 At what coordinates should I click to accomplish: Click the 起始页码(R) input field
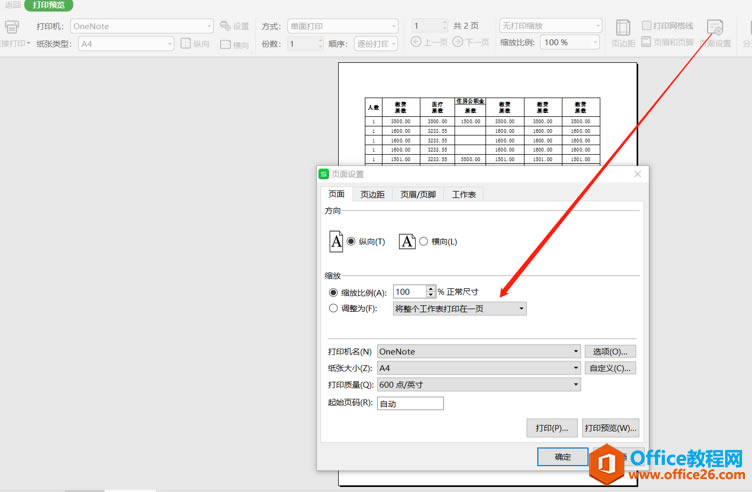tap(410, 404)
